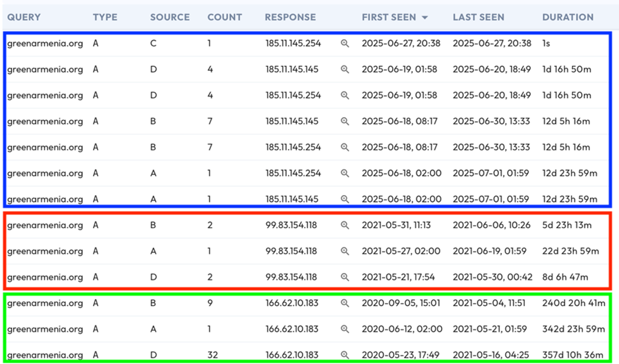Screen dimensions: 619x364
Task: Click magnifier in row first seen 2021-05-27
Action: 345,252
